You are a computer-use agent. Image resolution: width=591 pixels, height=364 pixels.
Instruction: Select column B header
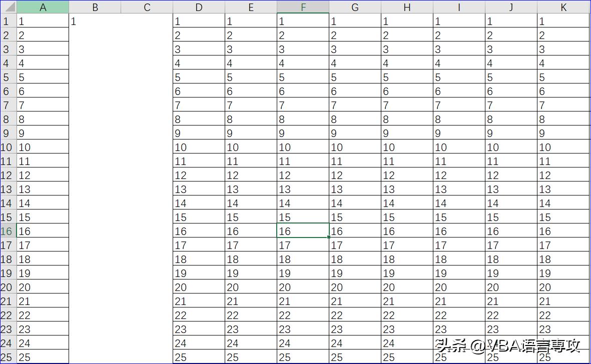coord(95,7)
